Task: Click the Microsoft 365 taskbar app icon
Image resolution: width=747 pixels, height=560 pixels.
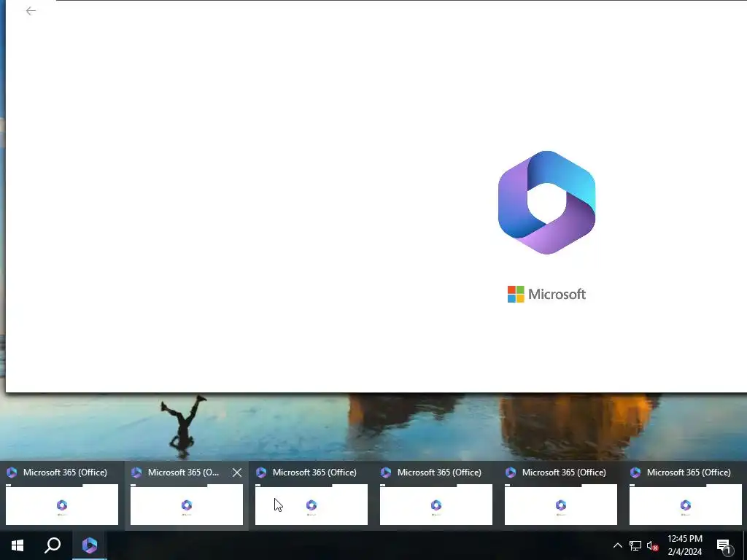Action: click(x=90, y=545)
